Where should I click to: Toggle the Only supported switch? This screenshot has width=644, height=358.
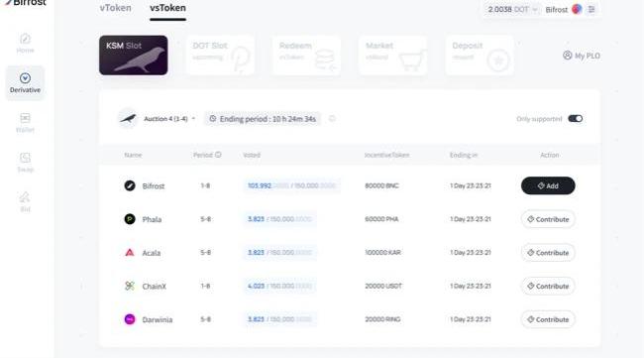click(575, 119)
